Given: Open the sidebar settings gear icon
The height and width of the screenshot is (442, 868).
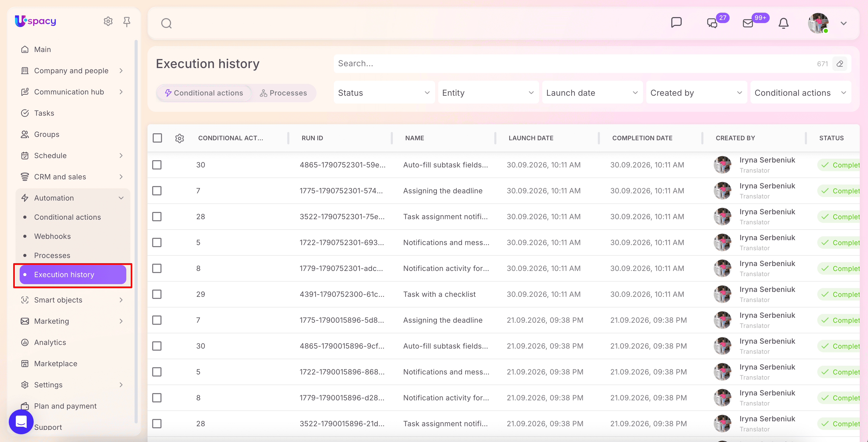Looking at the screenshot, I should (x=108, y=21).
